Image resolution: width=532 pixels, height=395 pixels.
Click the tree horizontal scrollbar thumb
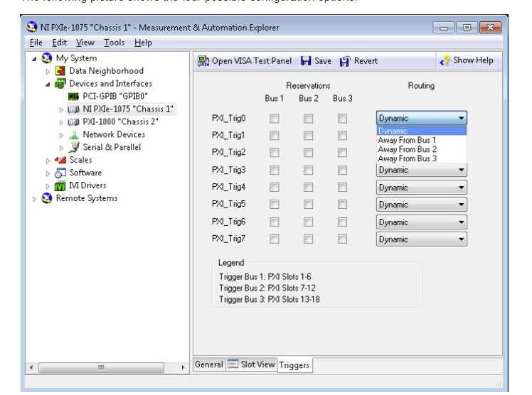pyautogui.click(x=101, y=367)
